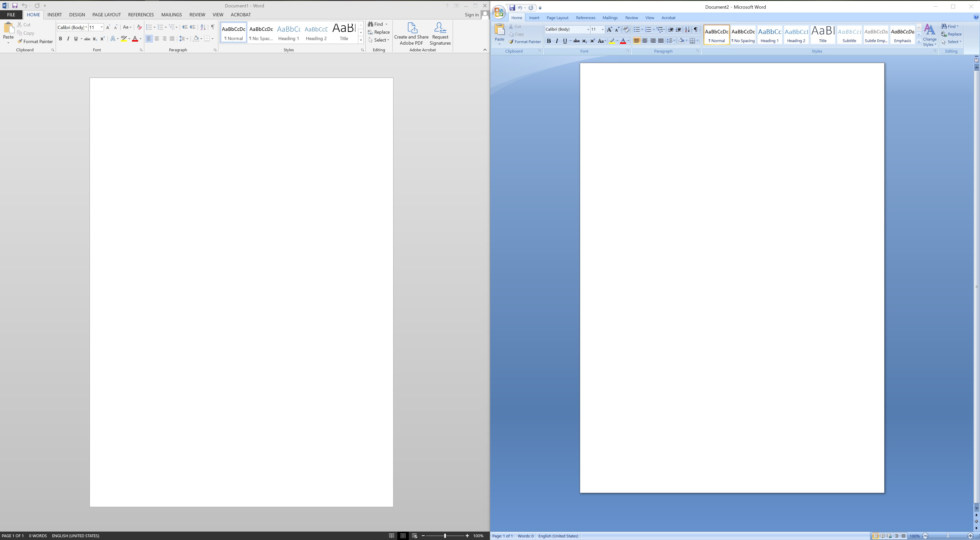The image size is (980, 540).
Task: Click word count in Document2 status bar
Action: click(x=525, y=536)
